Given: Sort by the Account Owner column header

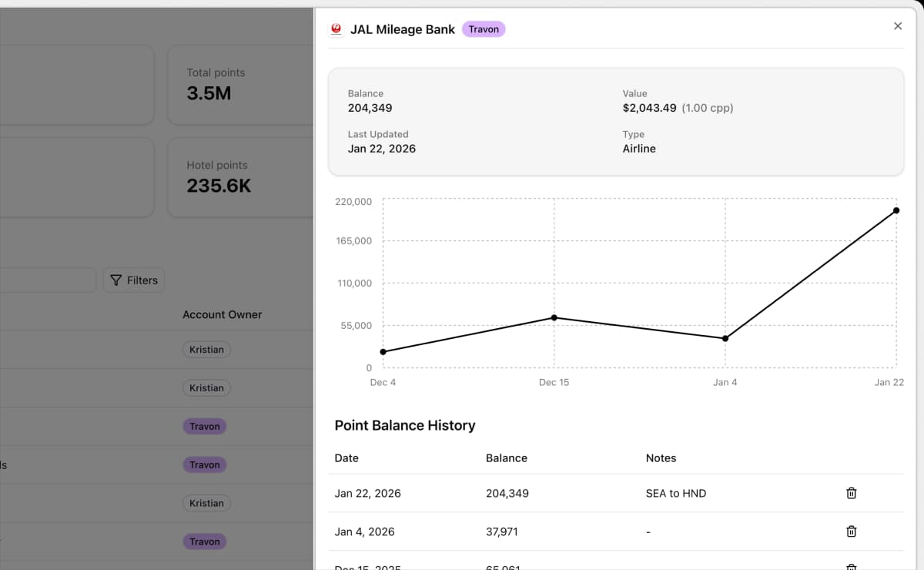Looking at the screenshot, I should (222, 314).
